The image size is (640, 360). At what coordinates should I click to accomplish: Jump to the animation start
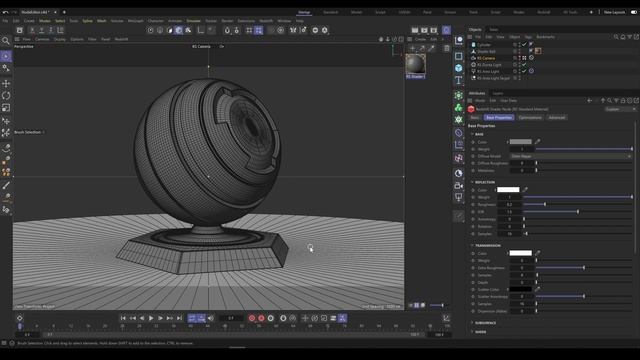point(123,318)
